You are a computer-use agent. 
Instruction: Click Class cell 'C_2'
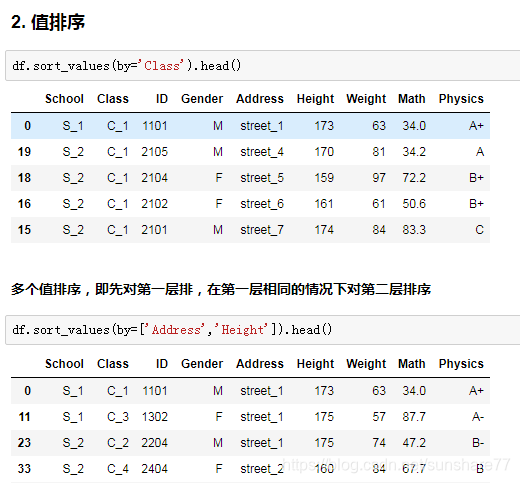click(118, 443)
